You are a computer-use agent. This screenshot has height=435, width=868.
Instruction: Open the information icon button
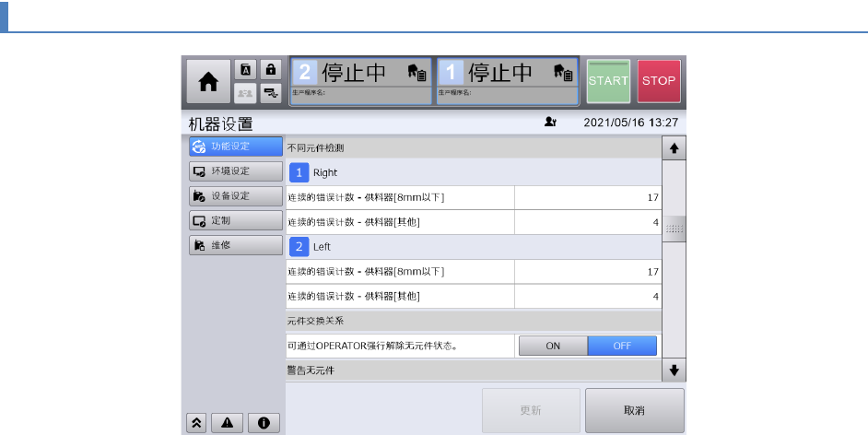264,423
